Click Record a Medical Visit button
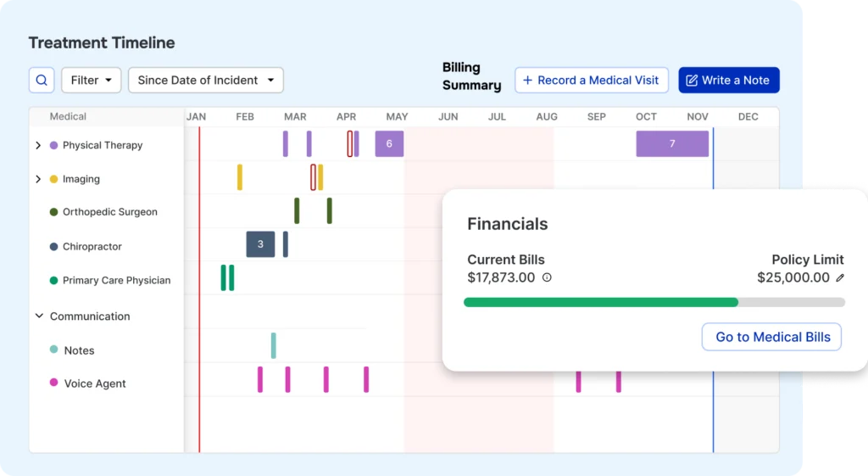The height and width of the screenshot is (476, 868). point(591,81)
